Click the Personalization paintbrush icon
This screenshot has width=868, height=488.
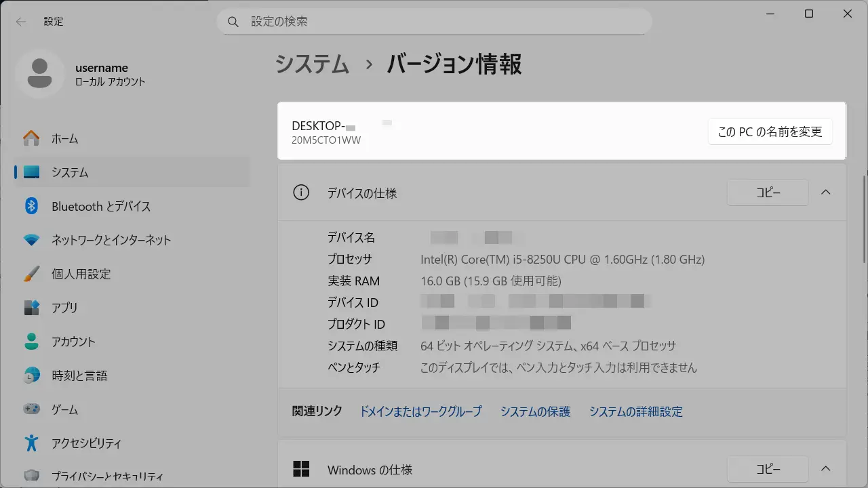pos(31,274)
